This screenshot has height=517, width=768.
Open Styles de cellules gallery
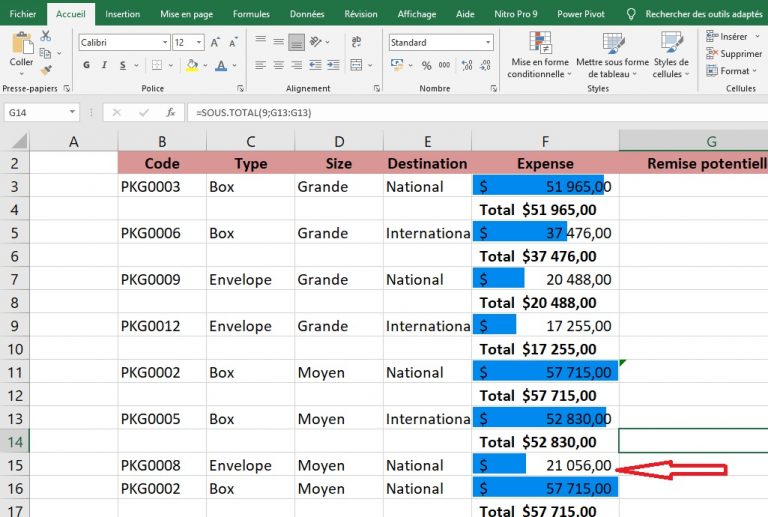[x=671, y=55]
